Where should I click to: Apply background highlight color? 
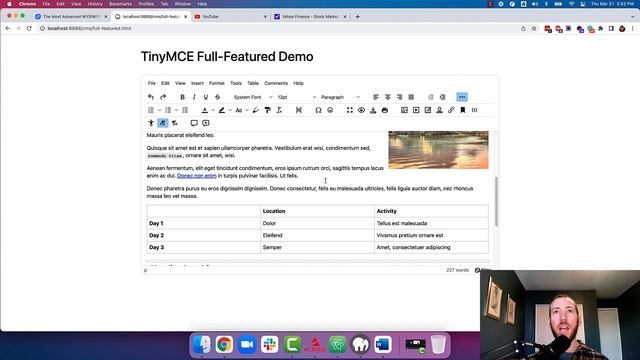coord(222,110)
